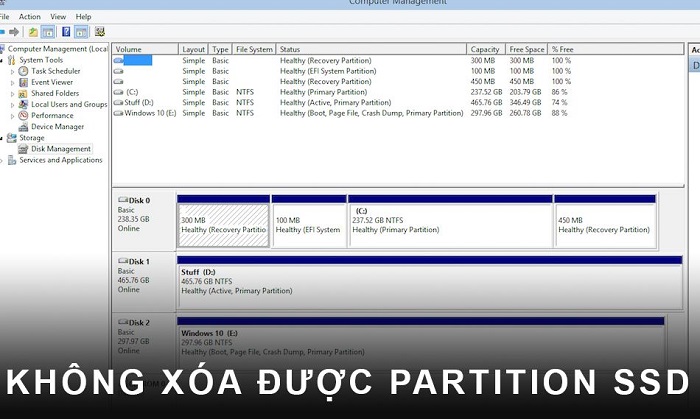Viewport: 700px width, 419px height.
Task: Sort by the File System column header
Action: click(x=254, y=49)
